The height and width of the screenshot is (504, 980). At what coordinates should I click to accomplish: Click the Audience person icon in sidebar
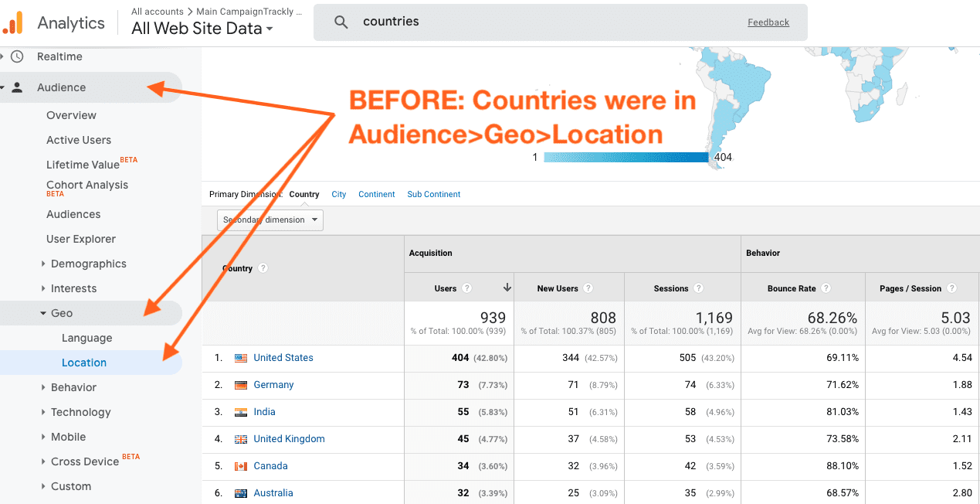17,87
